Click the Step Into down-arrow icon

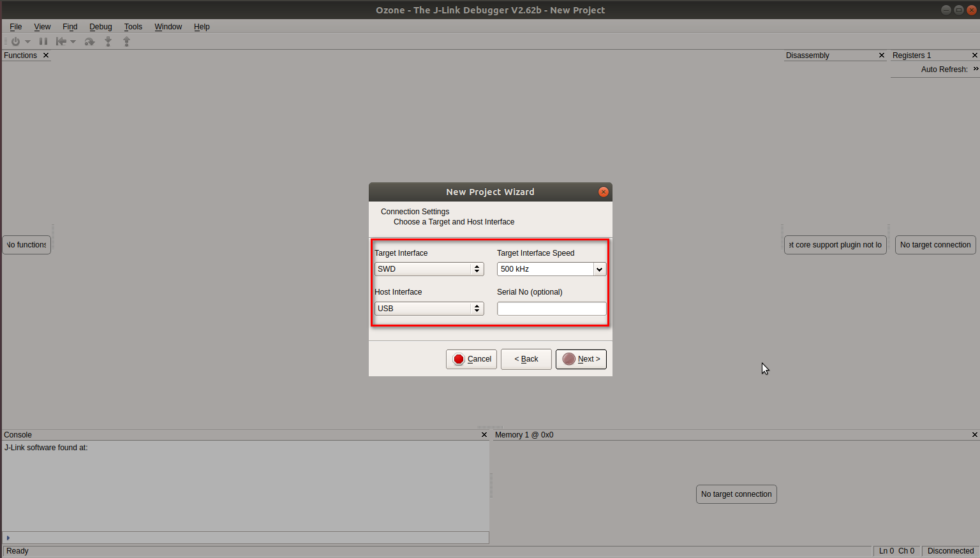click(108, 41)
